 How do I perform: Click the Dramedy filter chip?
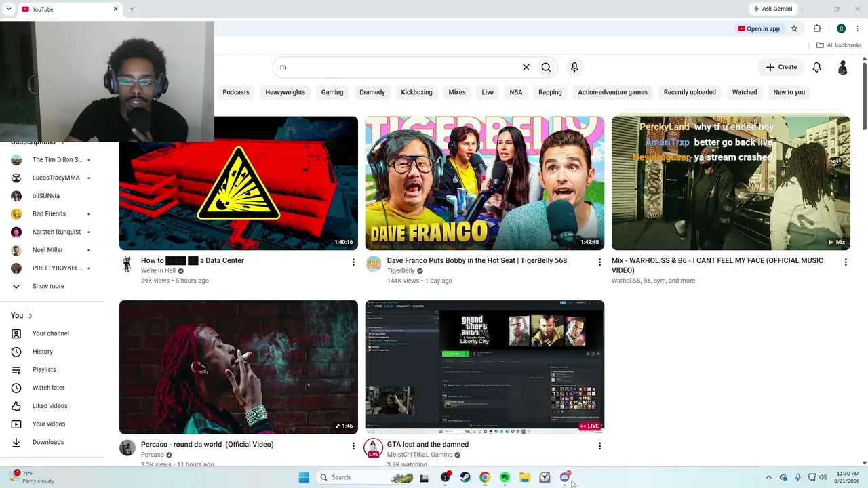372,92
